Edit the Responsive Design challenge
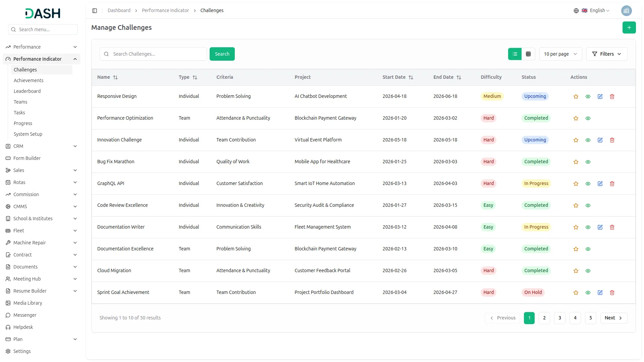644x362 pixels. 600,97
